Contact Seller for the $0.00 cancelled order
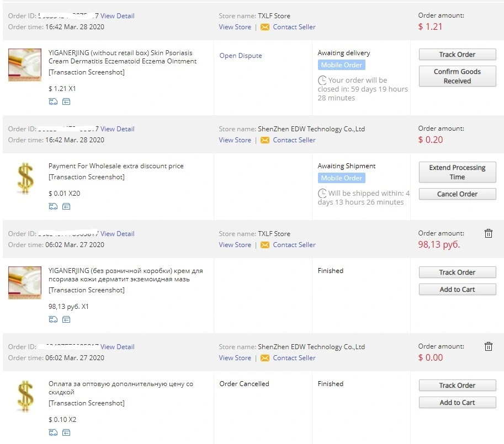The width and height of the screenshot is (504, 444). [294, 357]
